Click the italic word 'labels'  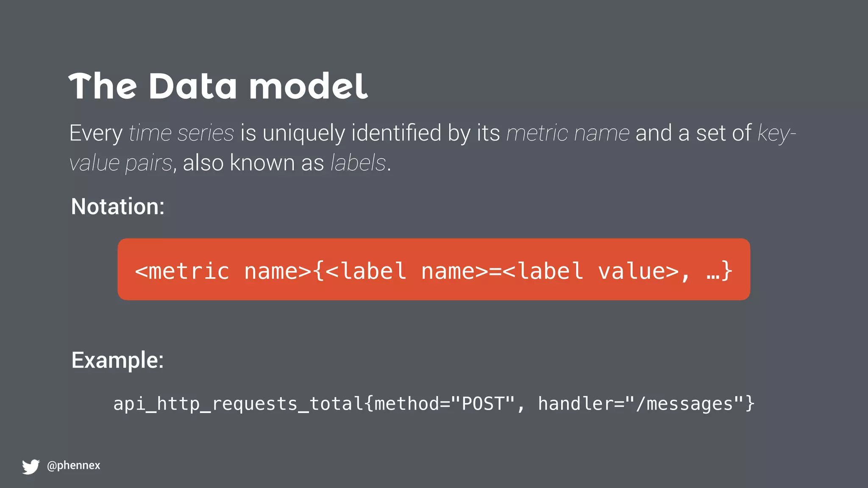coord(358,163)
